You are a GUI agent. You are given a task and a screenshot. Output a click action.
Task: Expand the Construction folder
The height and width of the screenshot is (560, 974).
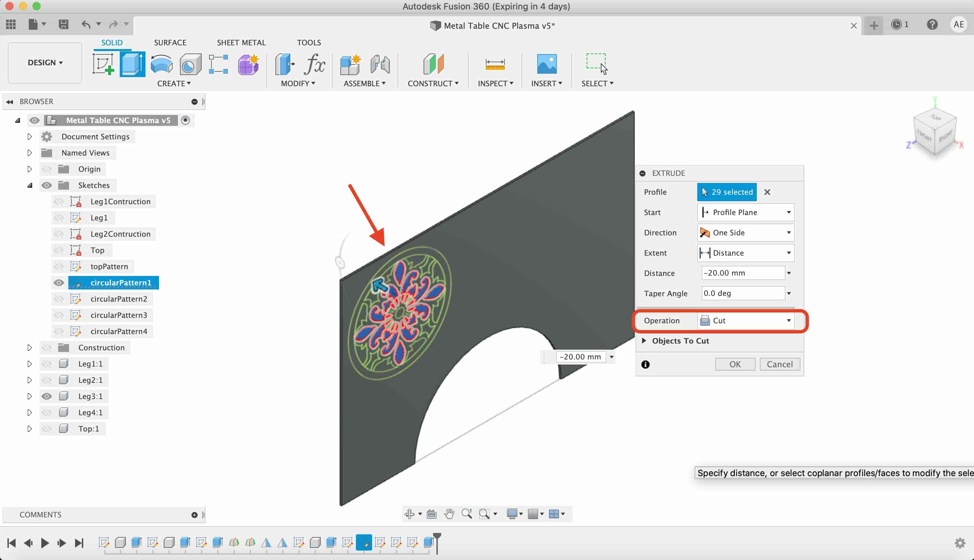point(30,348)
